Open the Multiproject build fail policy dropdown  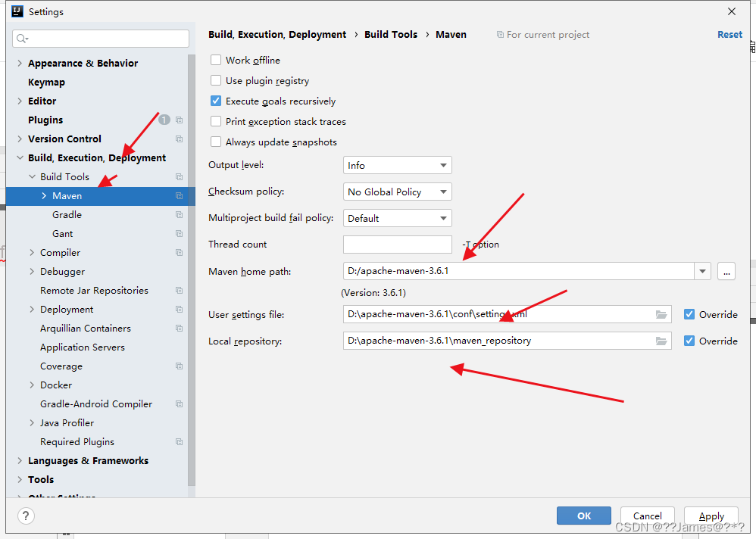coord(397,218)
